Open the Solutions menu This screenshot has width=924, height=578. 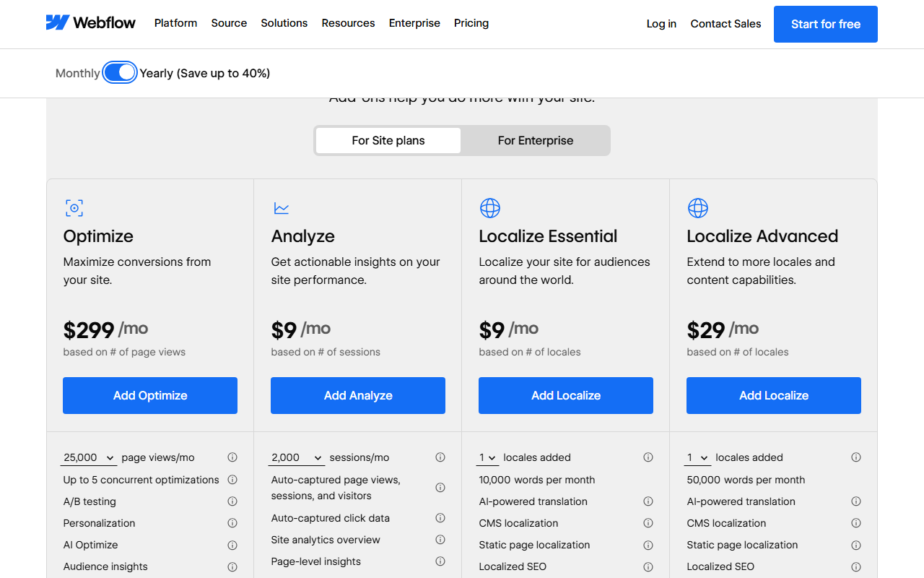pos(284,23)
